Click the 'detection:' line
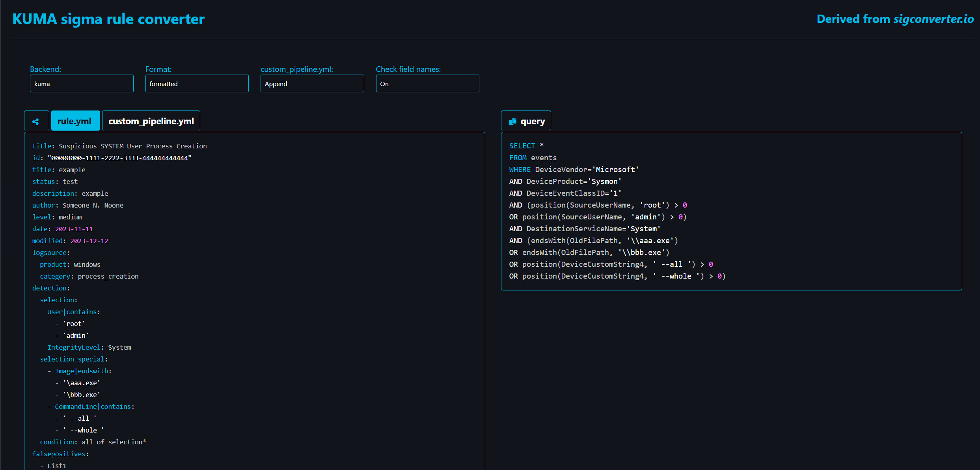980x470 pixels. [51, 288]
